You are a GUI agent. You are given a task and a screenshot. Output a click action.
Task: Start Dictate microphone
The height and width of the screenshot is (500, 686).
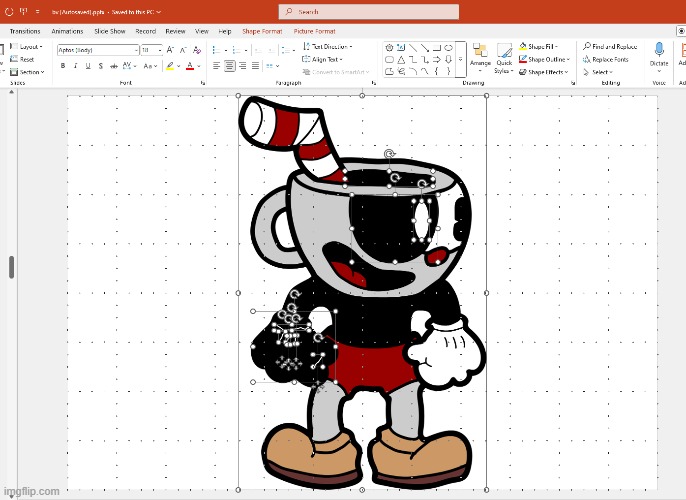659,55
